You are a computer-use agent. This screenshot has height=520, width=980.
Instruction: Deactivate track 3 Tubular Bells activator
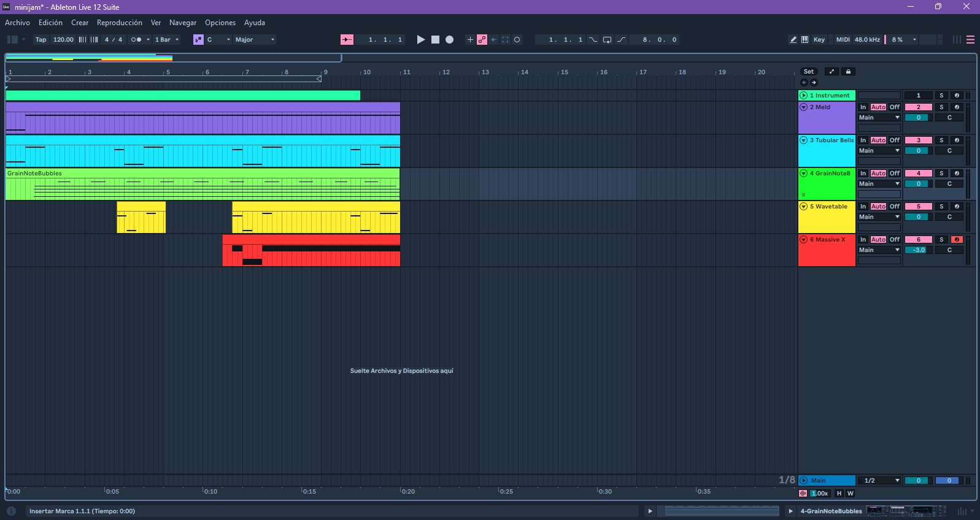(x=919, y=140)
